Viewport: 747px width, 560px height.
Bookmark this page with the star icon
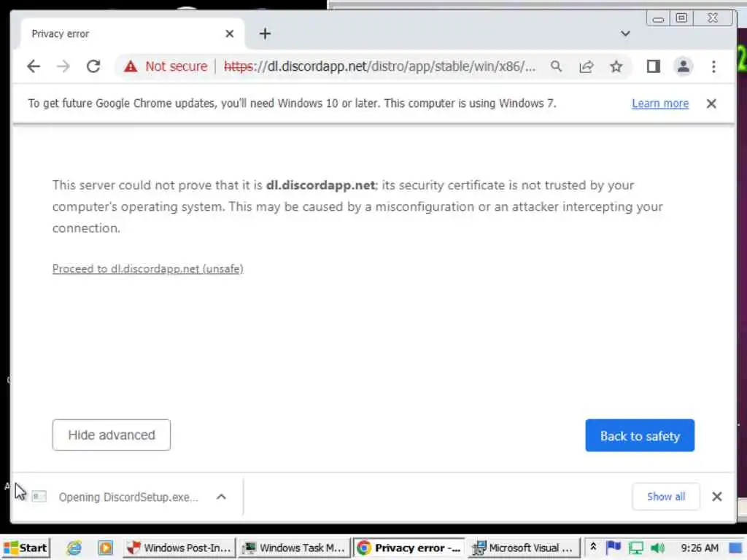point(616,66)
